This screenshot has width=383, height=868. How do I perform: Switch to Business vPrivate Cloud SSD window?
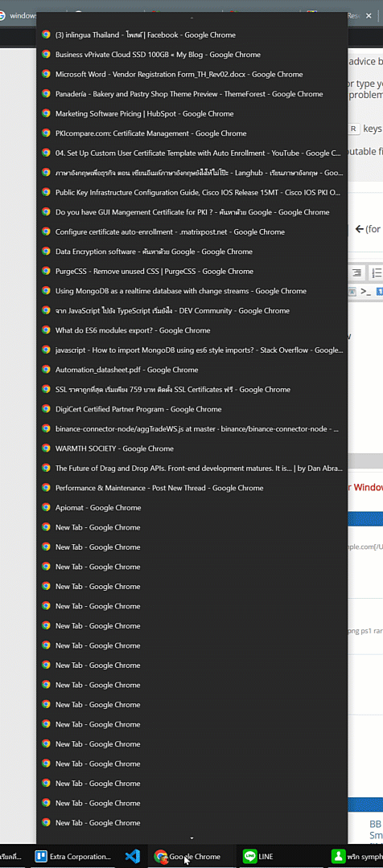tap(191, 55)
